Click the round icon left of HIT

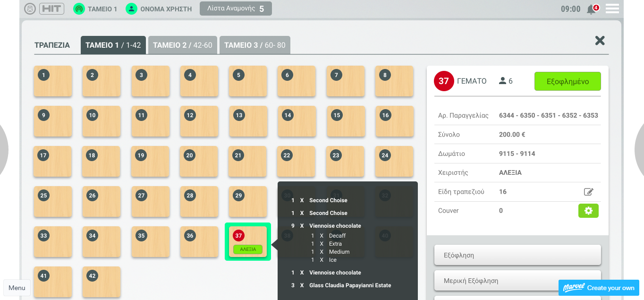[x=30, y=9]
